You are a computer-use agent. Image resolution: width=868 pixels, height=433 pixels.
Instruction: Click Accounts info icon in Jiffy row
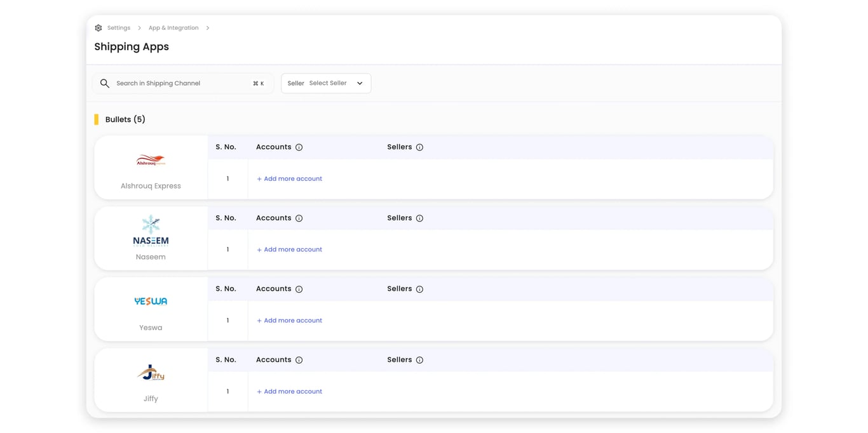[299, 359]
